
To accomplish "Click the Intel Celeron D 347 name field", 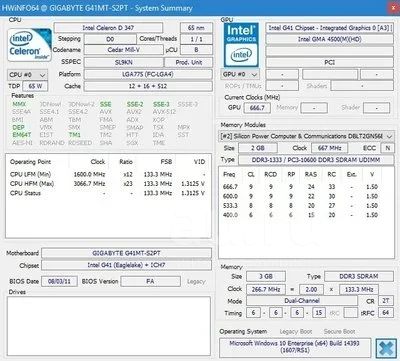I will 108,28.
